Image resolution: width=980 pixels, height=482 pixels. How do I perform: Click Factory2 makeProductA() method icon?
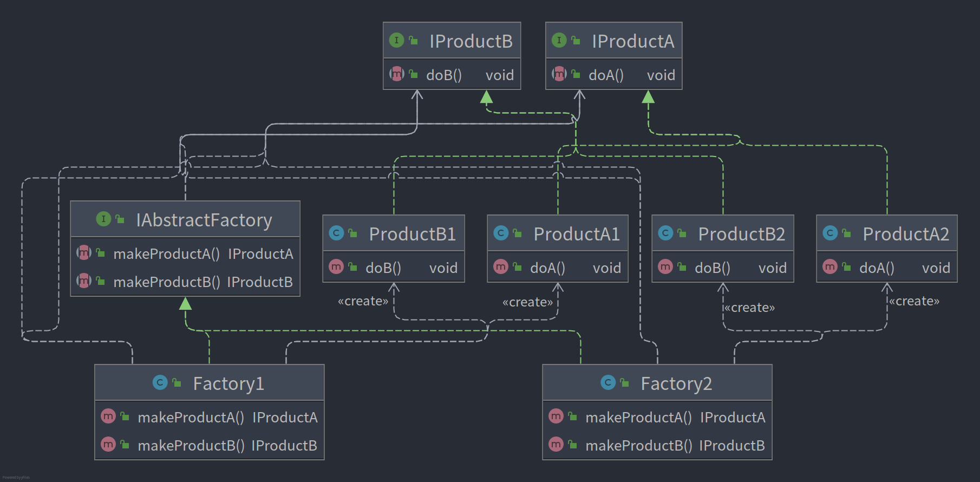[556, 416]
